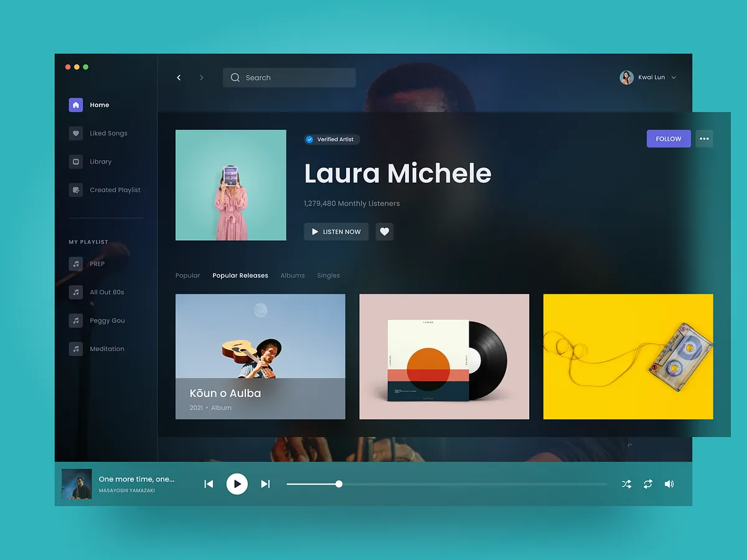Switch to the Popular tab

(x=188, y=276)
